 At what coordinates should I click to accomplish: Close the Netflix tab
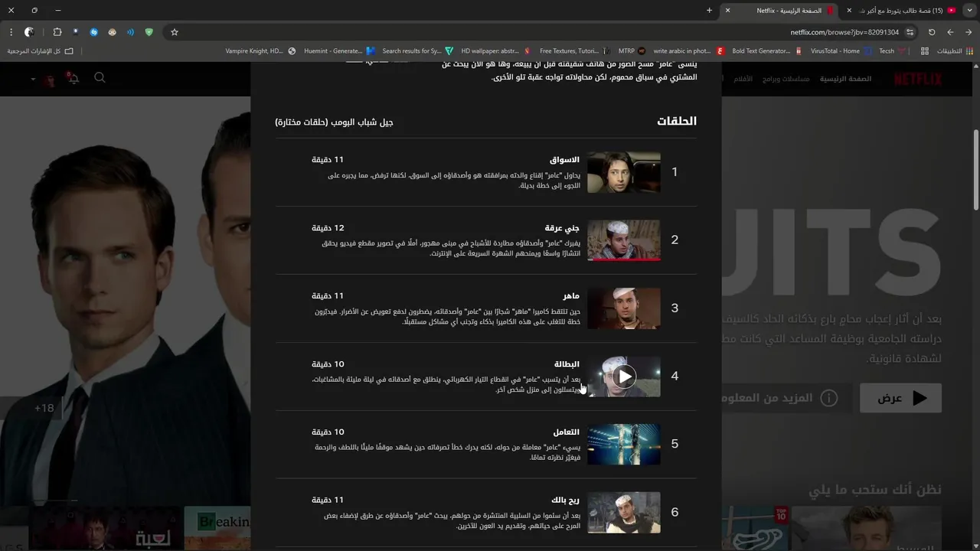coord(727,11)
